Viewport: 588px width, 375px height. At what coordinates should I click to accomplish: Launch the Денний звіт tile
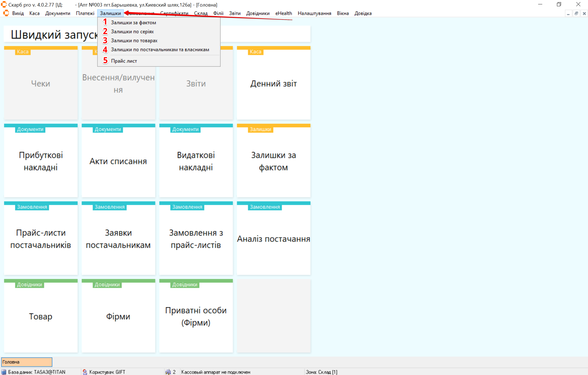coord(273,83)
